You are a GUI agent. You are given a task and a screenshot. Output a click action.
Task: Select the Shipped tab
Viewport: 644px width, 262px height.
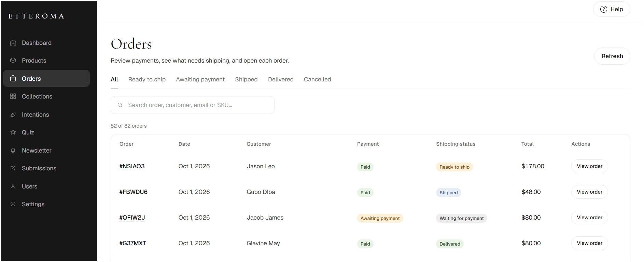pyautogui.click(x=246, y=79)
